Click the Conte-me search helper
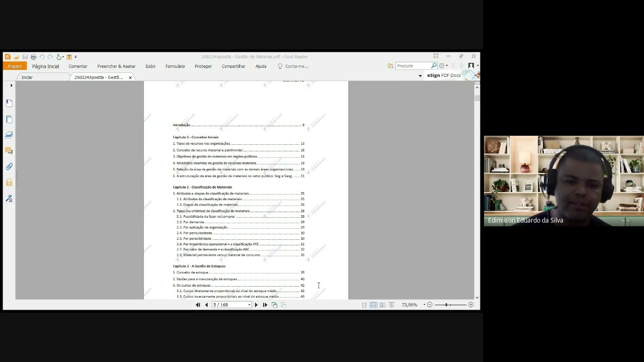This screenshot has width=644, height=362. [293, 66]
